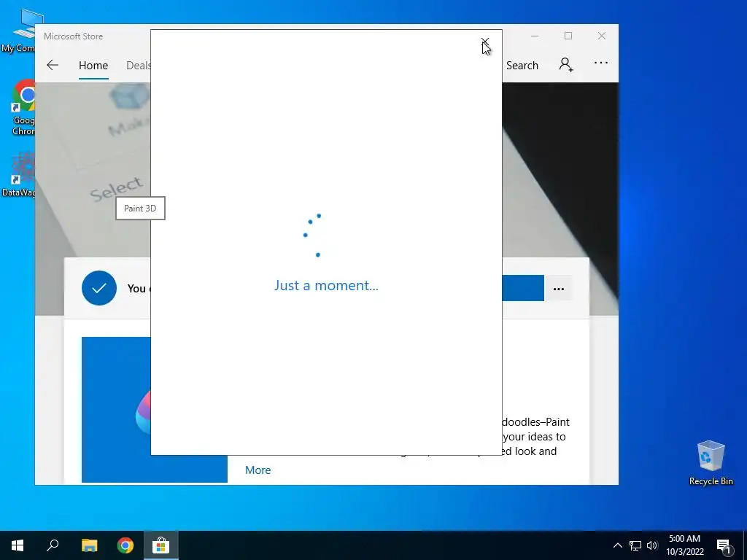Click the blue action button in Store
The image size is (747, 560).
523,288
